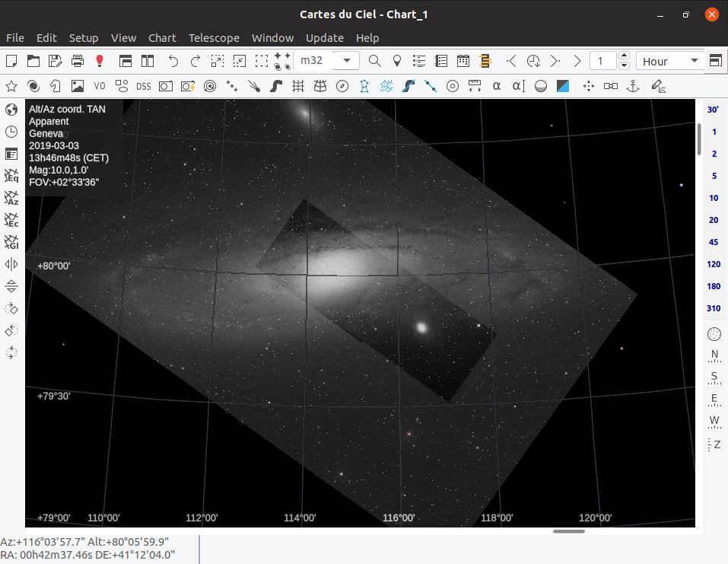728x564 pixels.
Task: Decrease the time step value
Action: [x=625, y=66]
